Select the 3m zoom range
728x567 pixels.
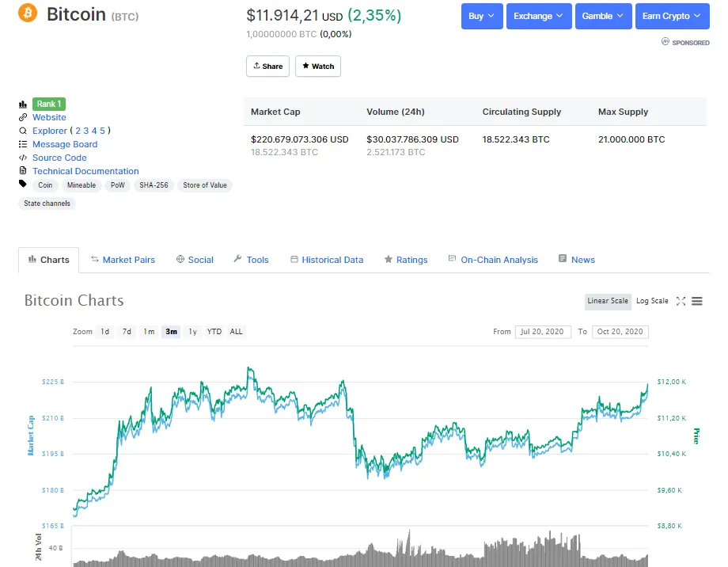pyautogui.click(x=172, y=331)
